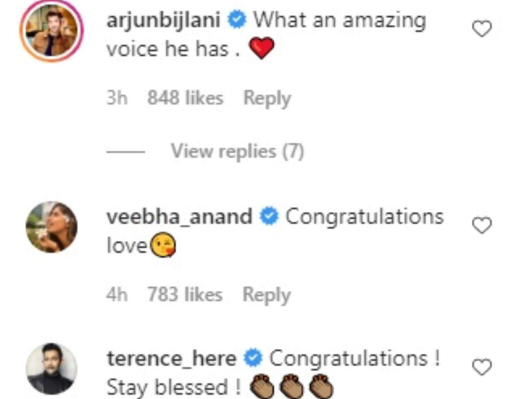Open the veebha_anand username link
The image size is (532, 399).
(x=180, y=217)
